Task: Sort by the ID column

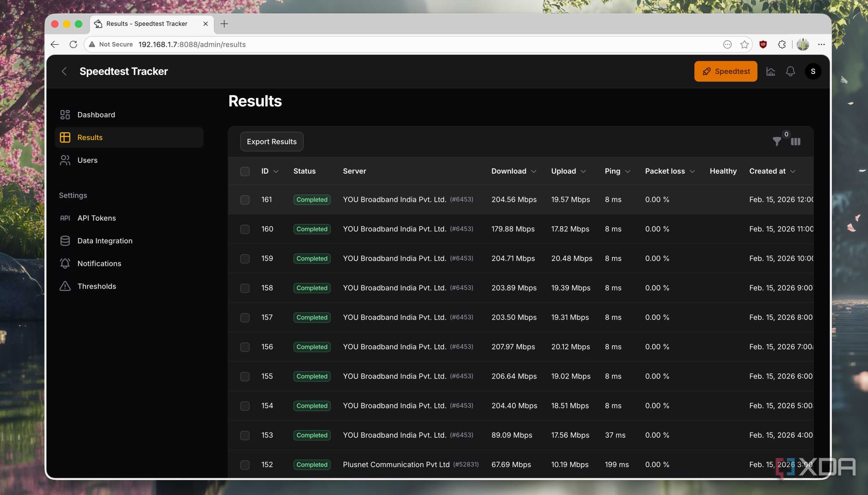Action: 270,171
